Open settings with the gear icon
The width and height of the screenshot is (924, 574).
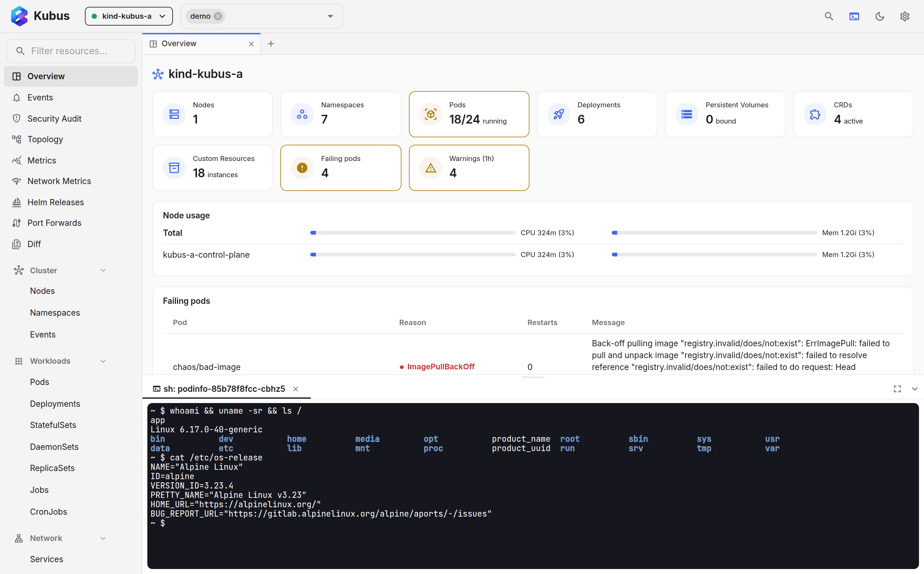click(x=905, y=16)
